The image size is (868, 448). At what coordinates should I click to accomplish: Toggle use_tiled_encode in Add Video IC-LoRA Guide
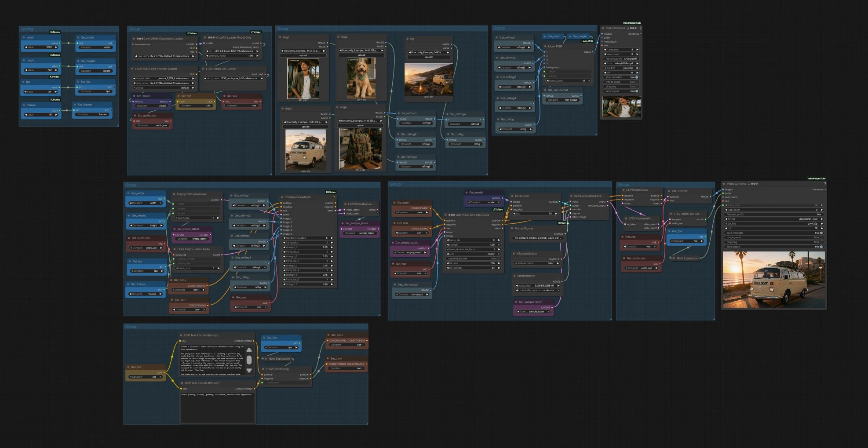tap(473, 259)
